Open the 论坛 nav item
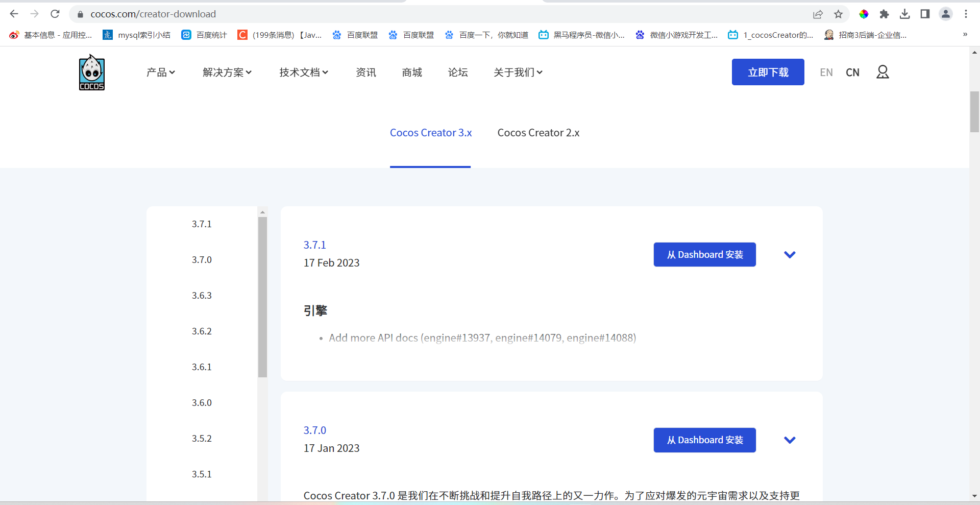Screen dimensions: 980x505 coord(458,73)
